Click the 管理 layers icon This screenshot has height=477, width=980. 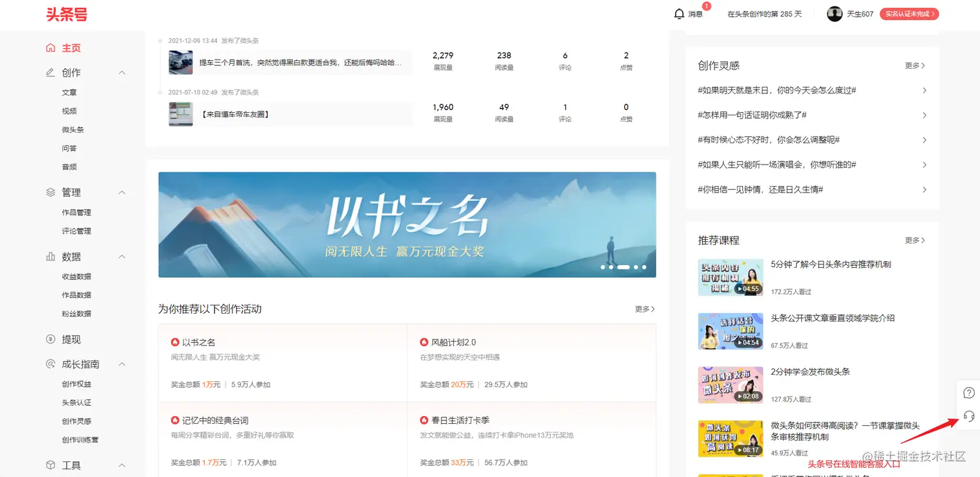pyautogui.click(x=51, y=192)
